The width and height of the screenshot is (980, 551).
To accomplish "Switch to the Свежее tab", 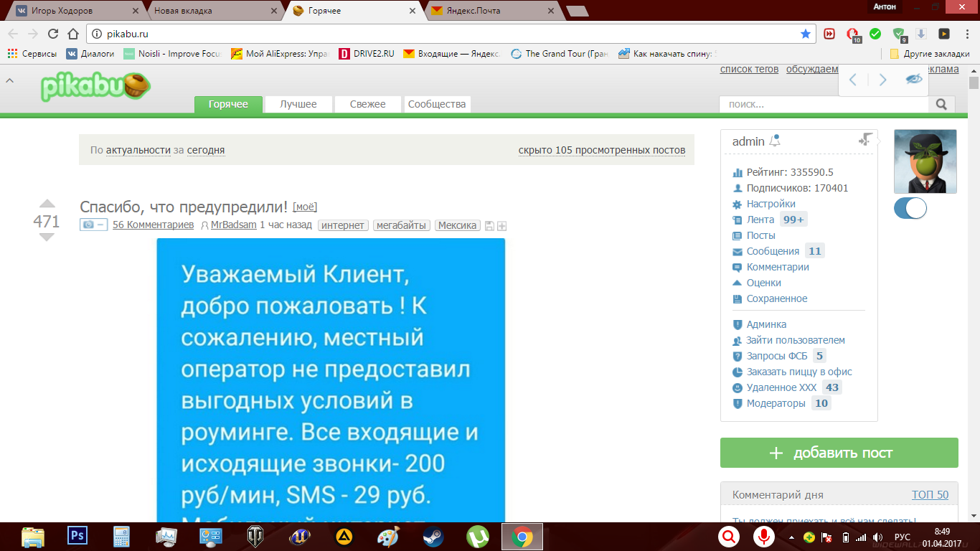I will (x=368, y=105).
